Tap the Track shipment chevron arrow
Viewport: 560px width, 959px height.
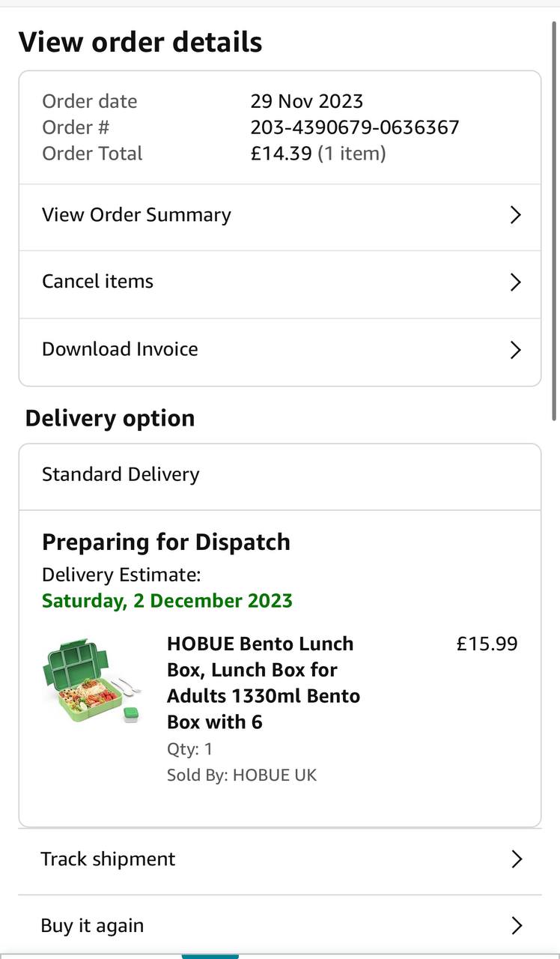516,859
